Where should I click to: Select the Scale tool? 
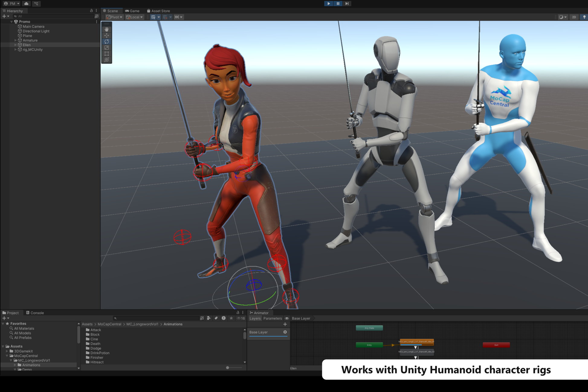click(x=107, y=48)
